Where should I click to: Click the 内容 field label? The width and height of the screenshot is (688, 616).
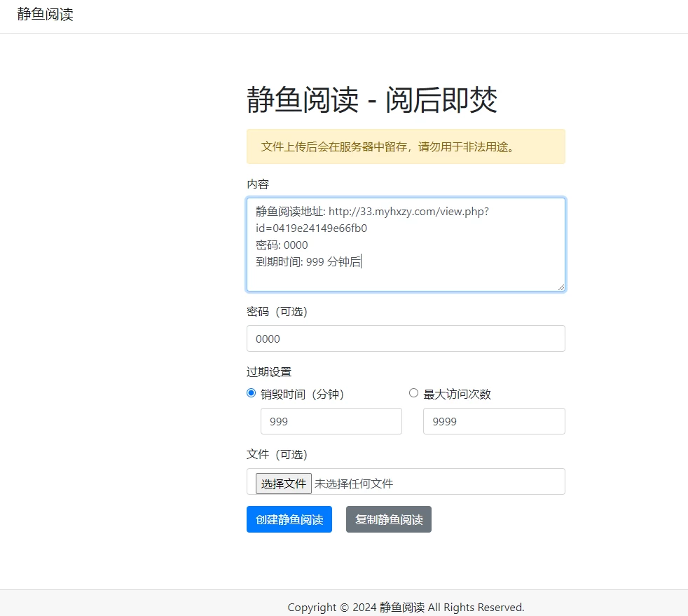coord(258,184)
